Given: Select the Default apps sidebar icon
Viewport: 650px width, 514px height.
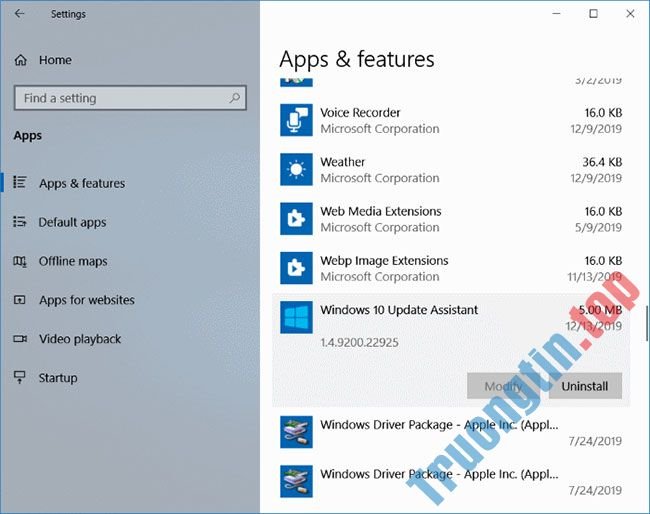Looking at the screenshot, I should pos(19,222).
